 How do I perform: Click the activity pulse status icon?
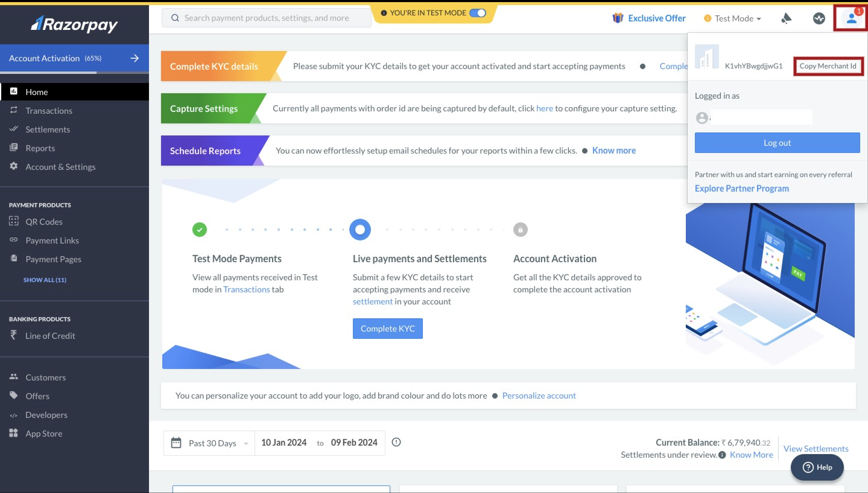coord(819,18)
